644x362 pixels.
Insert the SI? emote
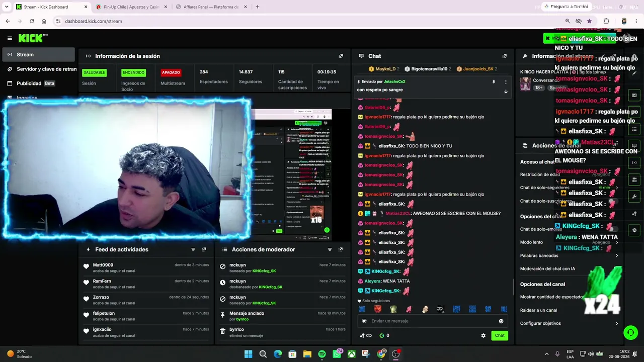488,309
